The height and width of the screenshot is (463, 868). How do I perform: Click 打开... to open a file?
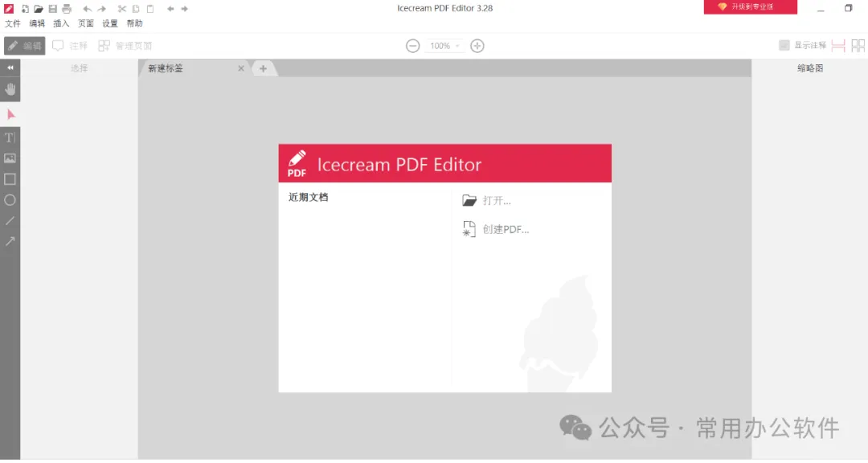486,200
